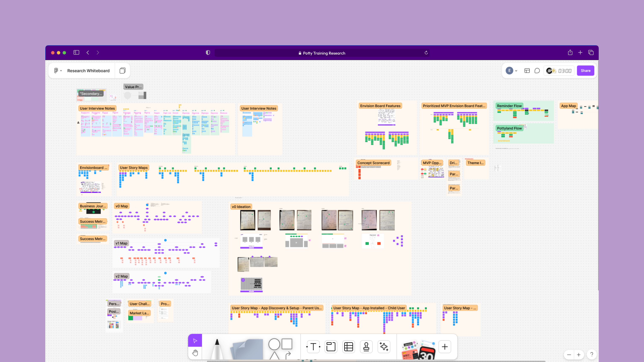Insert a table from the toolbar
644x362 pixels.
(x=348, y=346)
